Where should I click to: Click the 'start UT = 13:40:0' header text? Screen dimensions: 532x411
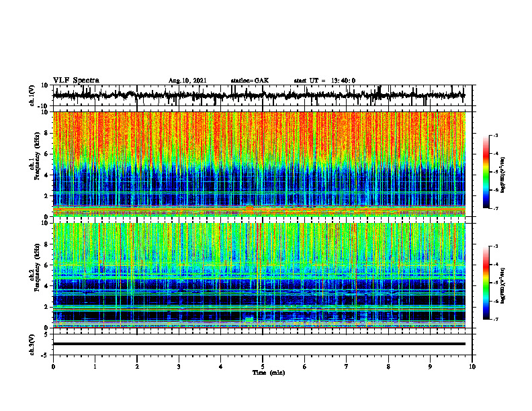(324, 81)
